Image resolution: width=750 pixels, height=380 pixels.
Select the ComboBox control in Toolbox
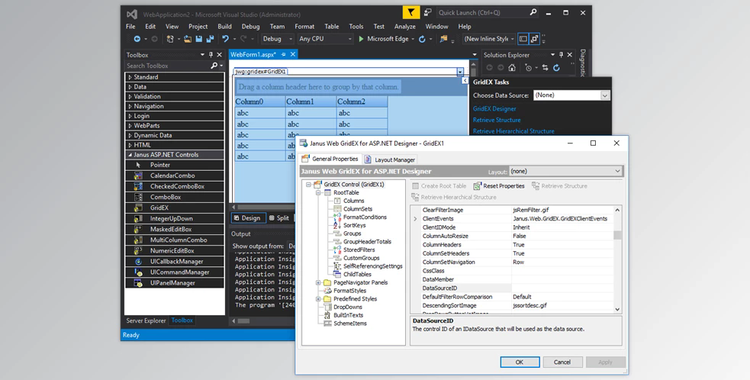click(x=175, y=197)
